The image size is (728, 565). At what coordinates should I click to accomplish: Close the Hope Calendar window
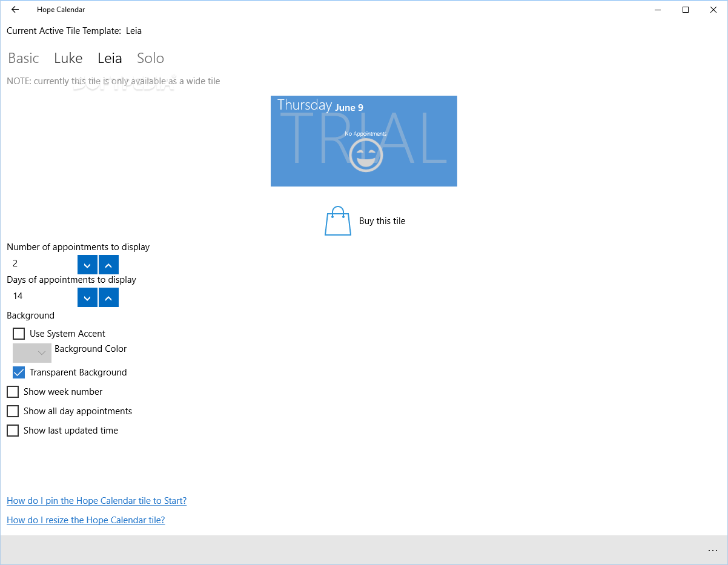(x=713, y=10)
